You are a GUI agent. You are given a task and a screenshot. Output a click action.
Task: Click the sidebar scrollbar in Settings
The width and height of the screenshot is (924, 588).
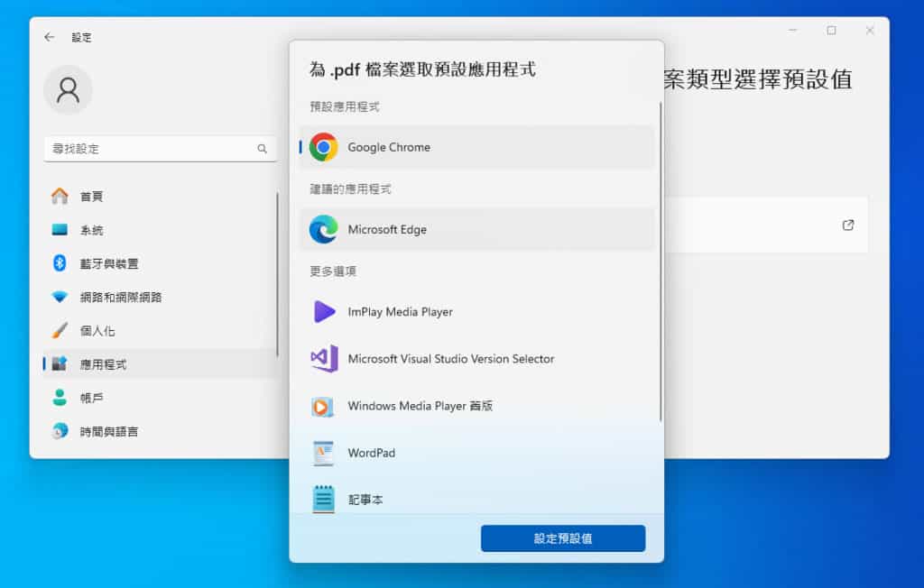coord(277,274)
